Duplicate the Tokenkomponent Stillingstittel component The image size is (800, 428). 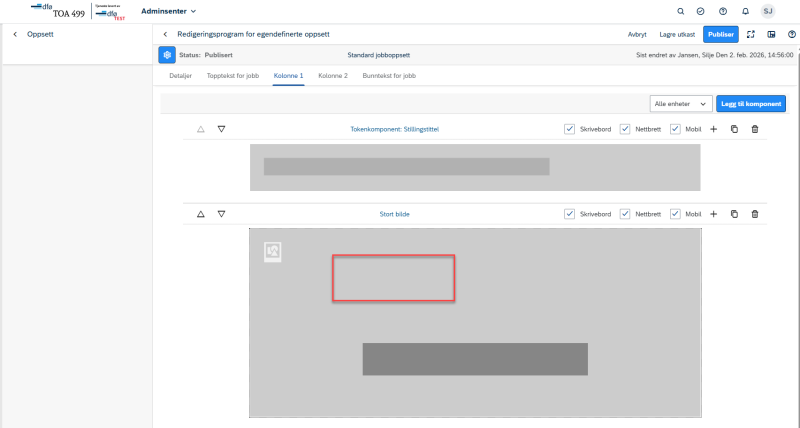point(734,130)
